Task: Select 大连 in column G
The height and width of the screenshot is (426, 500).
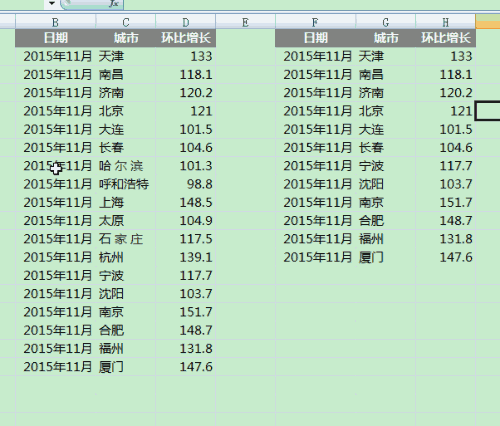Action: [x=386, y=129]
